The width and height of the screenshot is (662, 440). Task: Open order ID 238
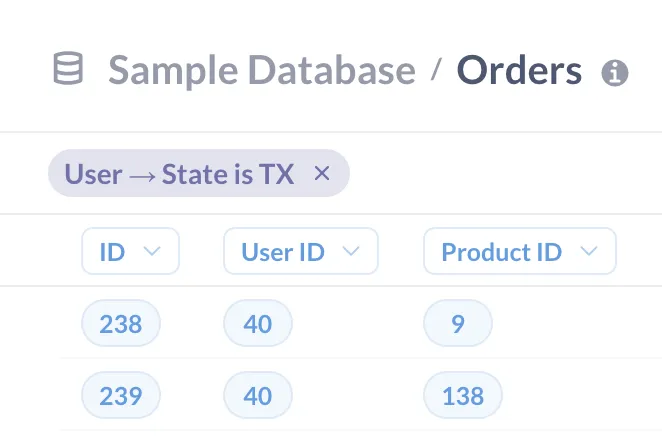pos(120,324)
